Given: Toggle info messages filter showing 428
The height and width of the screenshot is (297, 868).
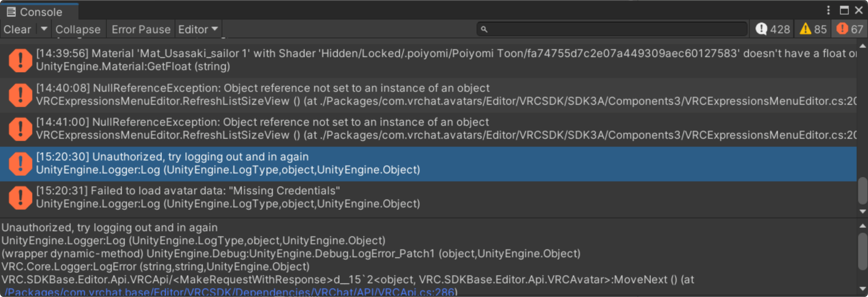Looking at the screenshot, I should click(773, 29).
